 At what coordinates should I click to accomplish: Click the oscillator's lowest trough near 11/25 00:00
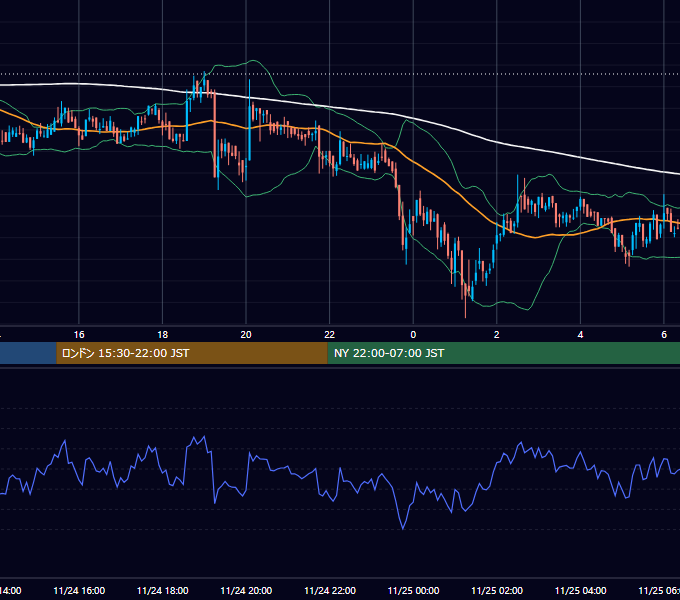[x=403, y=528]
